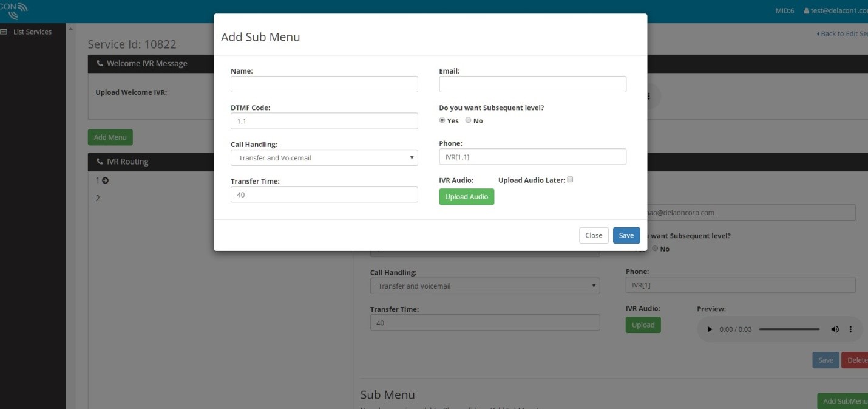This screenshot has height=409, width=868.
Task: Click the audio preview progress slider
Action: coord(790,329)
